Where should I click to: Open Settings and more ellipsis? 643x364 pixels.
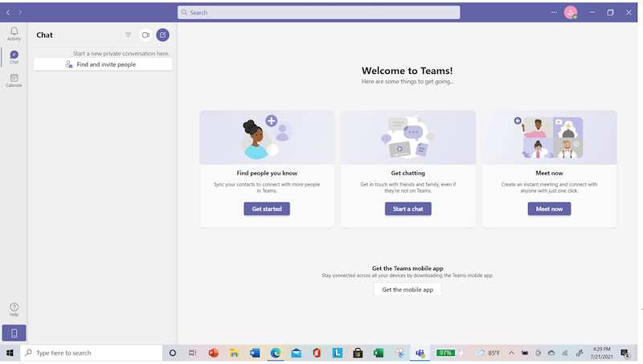click(554, 12)
